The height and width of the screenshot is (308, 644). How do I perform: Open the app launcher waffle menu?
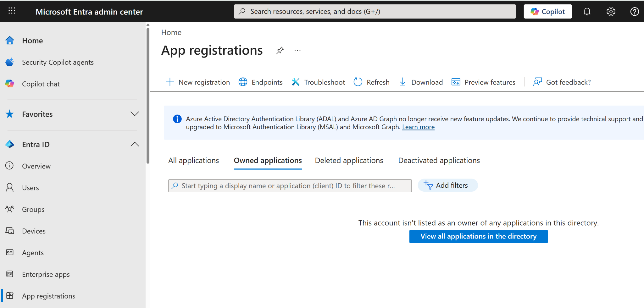click(12, 11)
